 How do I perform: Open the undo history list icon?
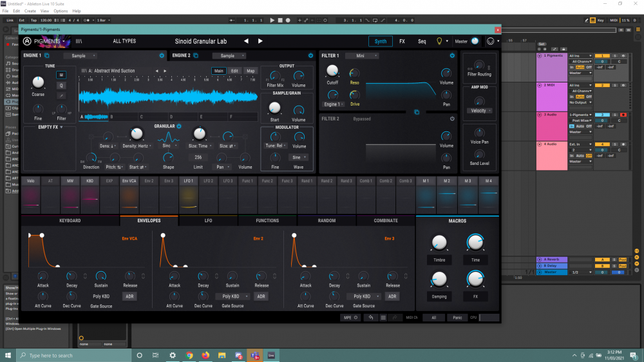pyautogui.click(x=383, y=317)
